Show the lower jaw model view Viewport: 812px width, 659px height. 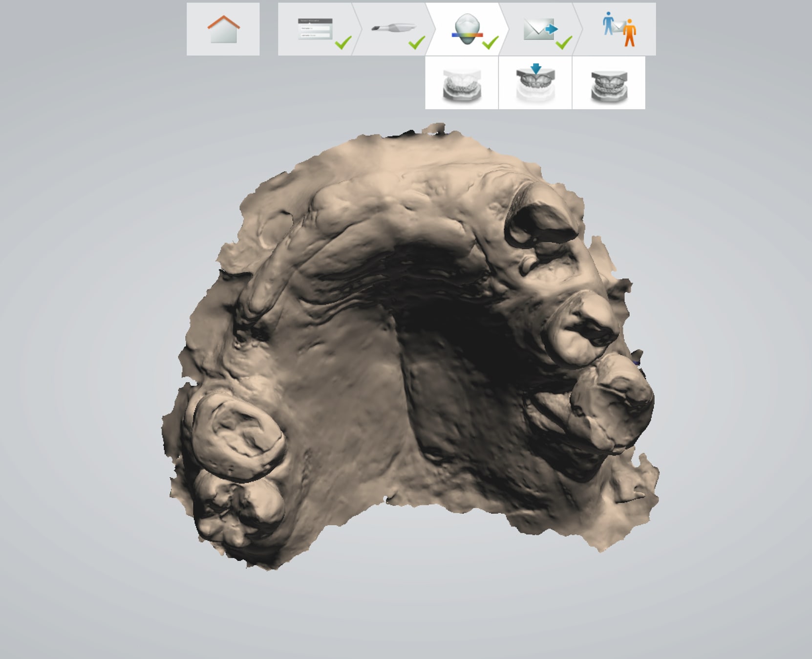point(462,83)
